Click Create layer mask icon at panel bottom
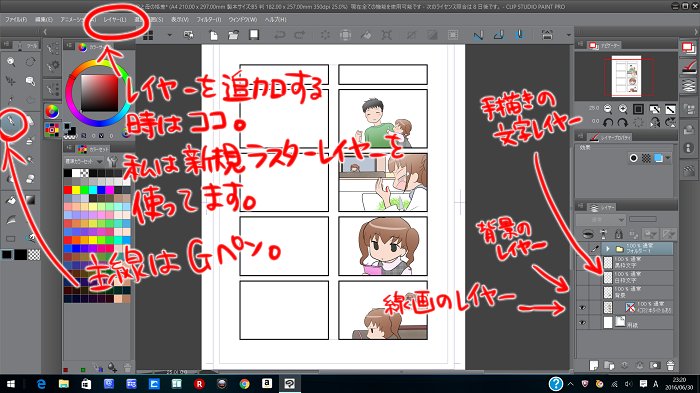The width and height of the screenshot is (700, 393). pyautogui.click(x=655, y=365)
